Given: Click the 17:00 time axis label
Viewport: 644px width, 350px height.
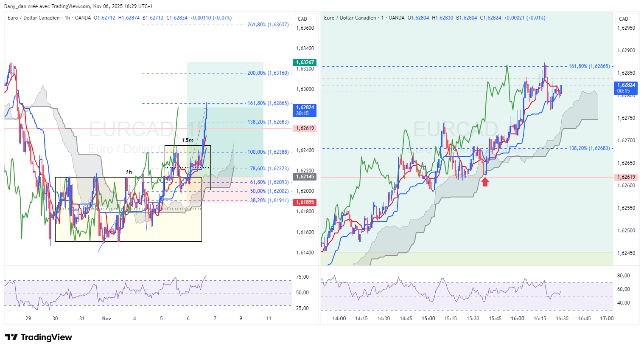Looking at the screenshot, I should 607,319.
